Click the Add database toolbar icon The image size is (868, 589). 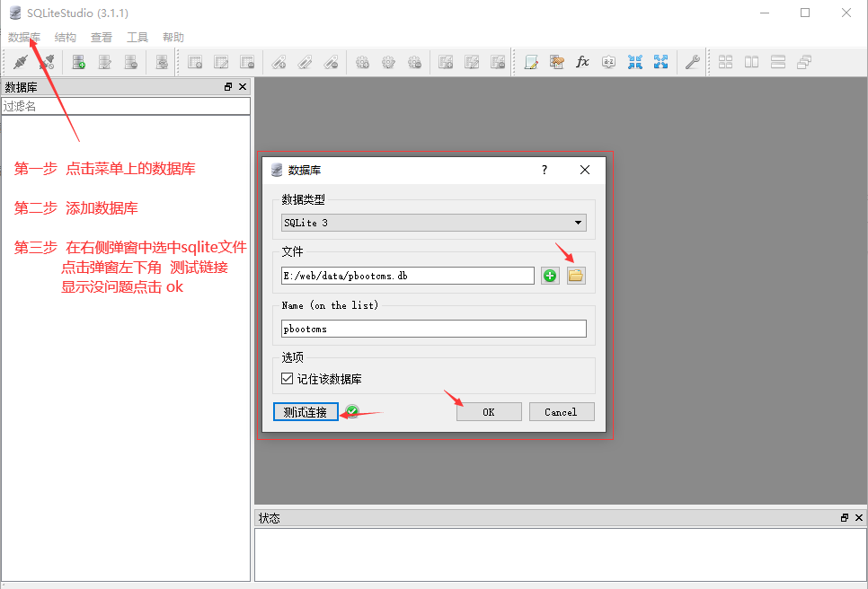click(x=78, y=62)
